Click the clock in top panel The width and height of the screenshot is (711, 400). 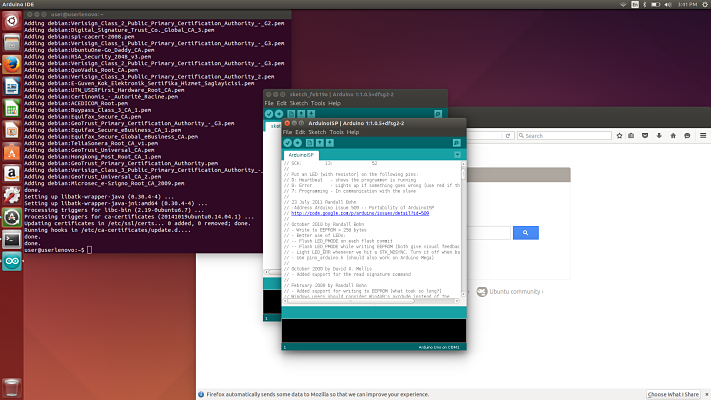point(687,4)
